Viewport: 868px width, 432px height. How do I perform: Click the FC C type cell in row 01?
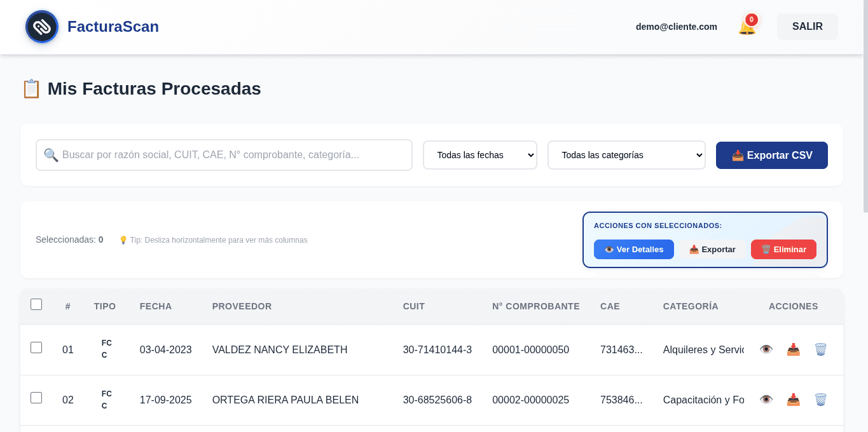tap(106, 349)
